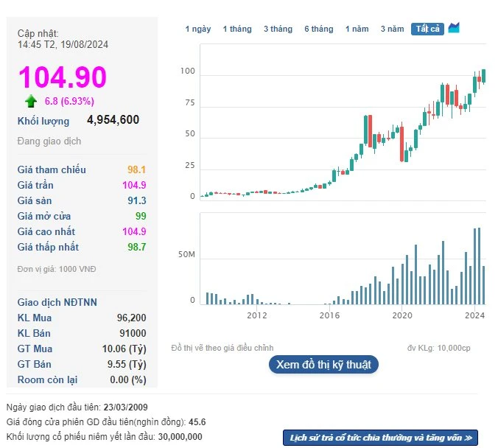Viewport: 498px width, 448px height.
Task: Click the latest candlestick near 100
Action: click(483, 76)
